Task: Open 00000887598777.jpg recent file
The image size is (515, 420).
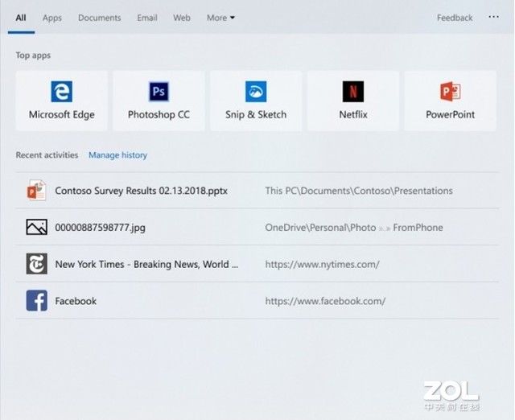Action: (100, 227)
